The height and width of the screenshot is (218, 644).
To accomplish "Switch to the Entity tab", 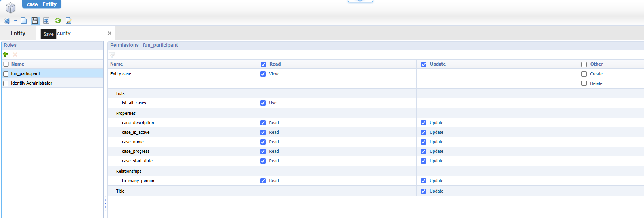I will [x=18, y=33].
